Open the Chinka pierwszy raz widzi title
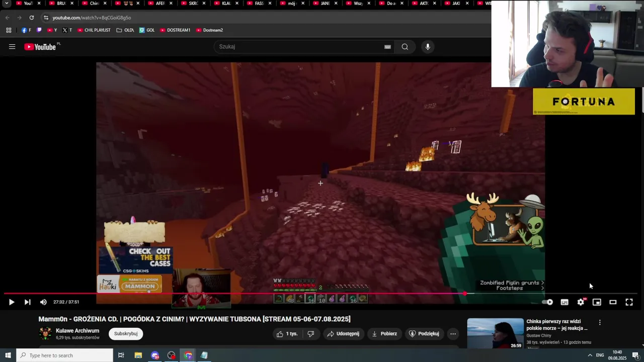 [557, 325]
